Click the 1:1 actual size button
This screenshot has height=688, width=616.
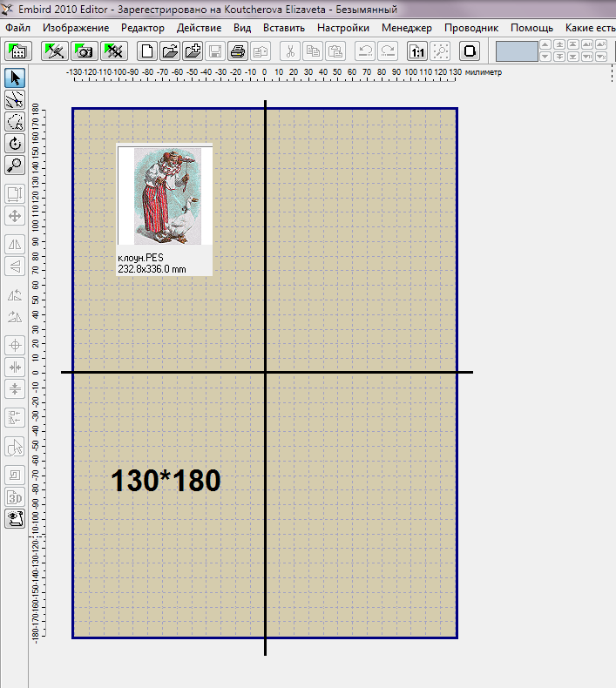point(418,51)
